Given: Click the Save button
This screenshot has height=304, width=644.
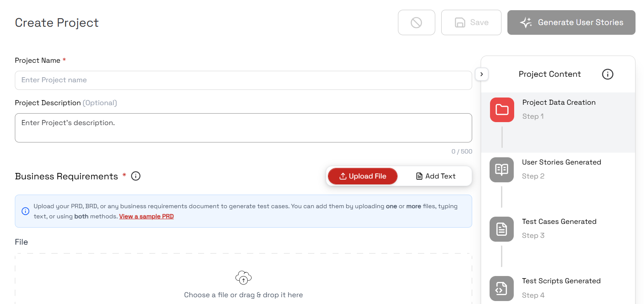Looking at the screenshot, I should [x=471, y=22].
